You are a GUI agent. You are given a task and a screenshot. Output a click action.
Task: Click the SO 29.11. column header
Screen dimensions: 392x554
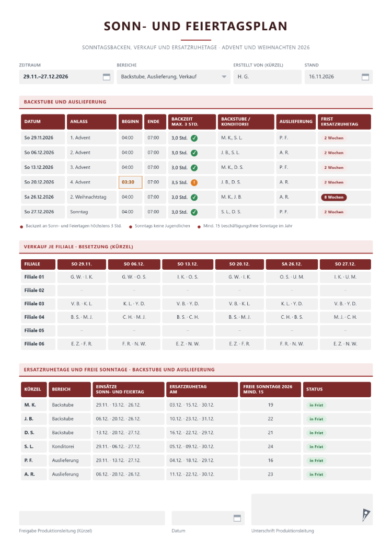point(82,264)
